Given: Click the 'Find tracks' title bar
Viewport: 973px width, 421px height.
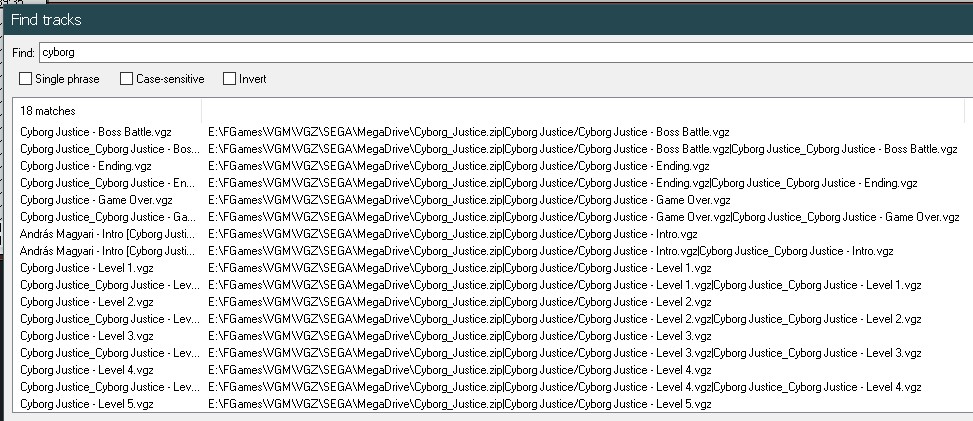Looking at the screenshot, I should tap(486, 19).
